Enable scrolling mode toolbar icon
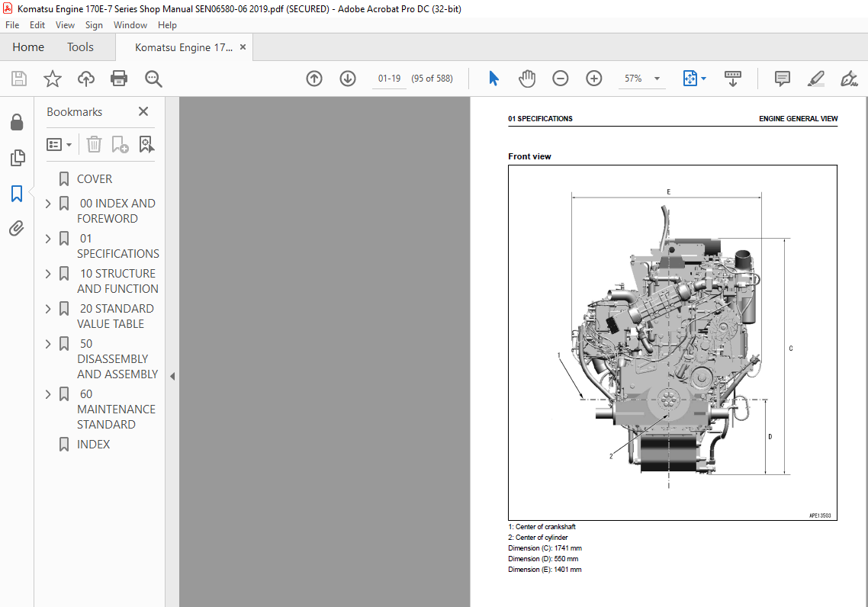The width and height of the screenshot is (868, 607). [733, 79]
